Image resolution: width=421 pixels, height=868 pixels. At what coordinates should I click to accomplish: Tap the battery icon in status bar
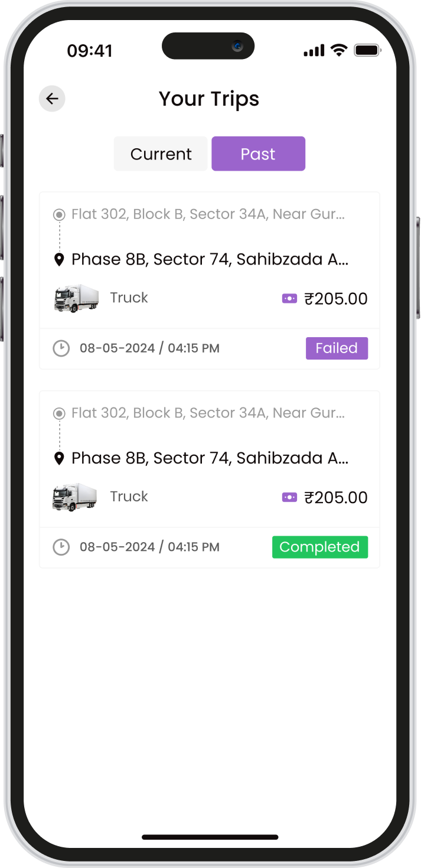[367, 50]
